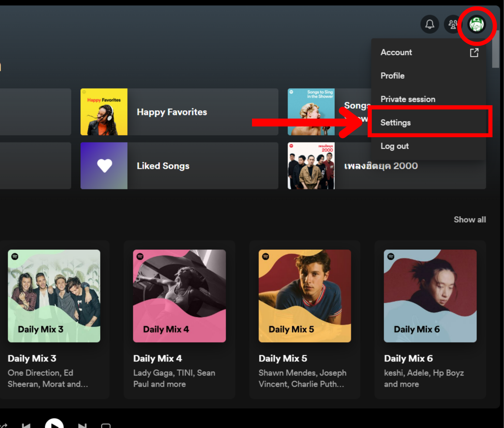
Task: Toggle the shuffle icon
Action: coord(3,425)
